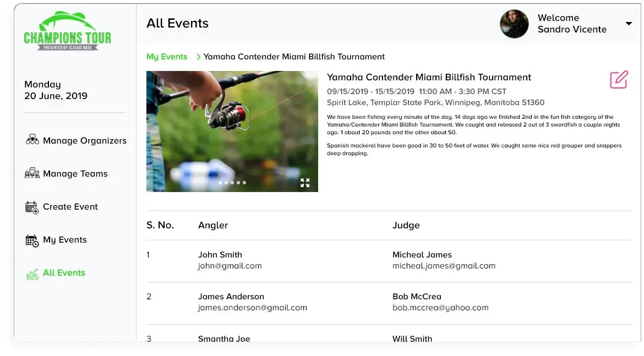
Task: Click the Create Event calendar icon
Action: click(32, 207)
